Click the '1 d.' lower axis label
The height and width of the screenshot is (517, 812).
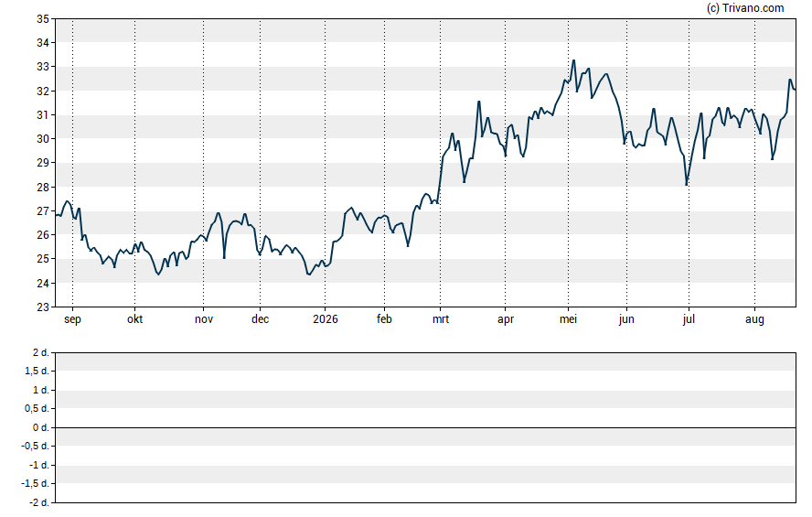tap(41, 390)
